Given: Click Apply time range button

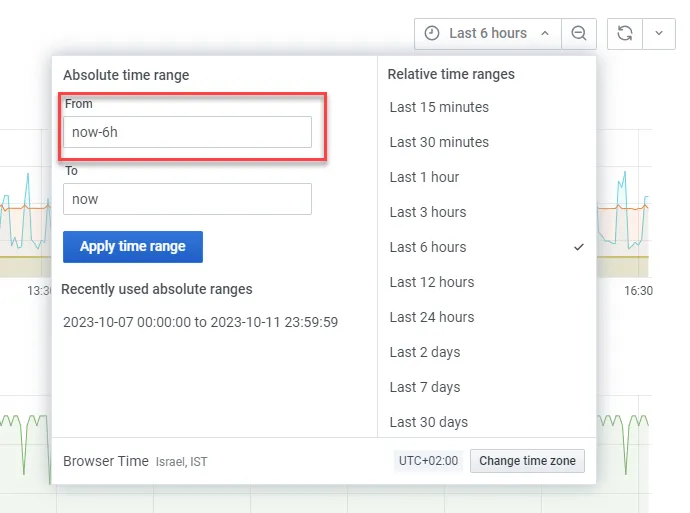Looking at the screenshot, I should 133,247.
